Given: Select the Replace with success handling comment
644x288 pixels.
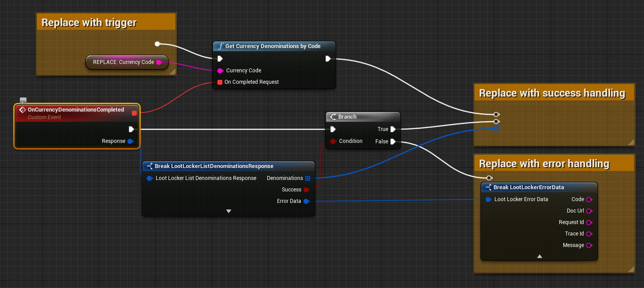Looking at the screenshot, I should [552, 93].
